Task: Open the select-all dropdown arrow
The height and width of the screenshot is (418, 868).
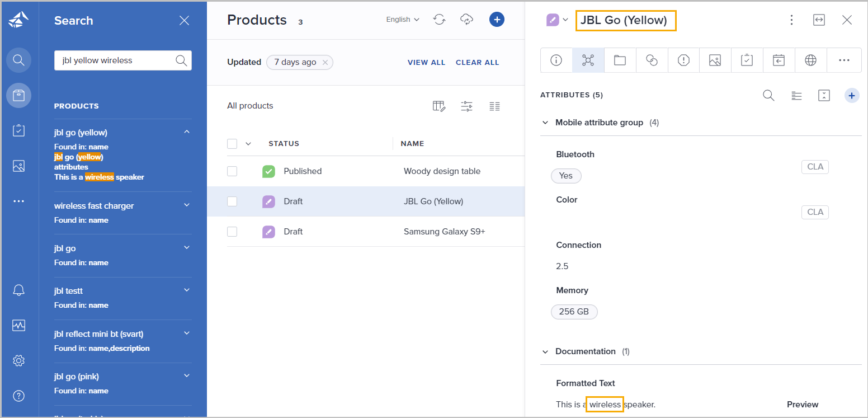Action: 248,144
